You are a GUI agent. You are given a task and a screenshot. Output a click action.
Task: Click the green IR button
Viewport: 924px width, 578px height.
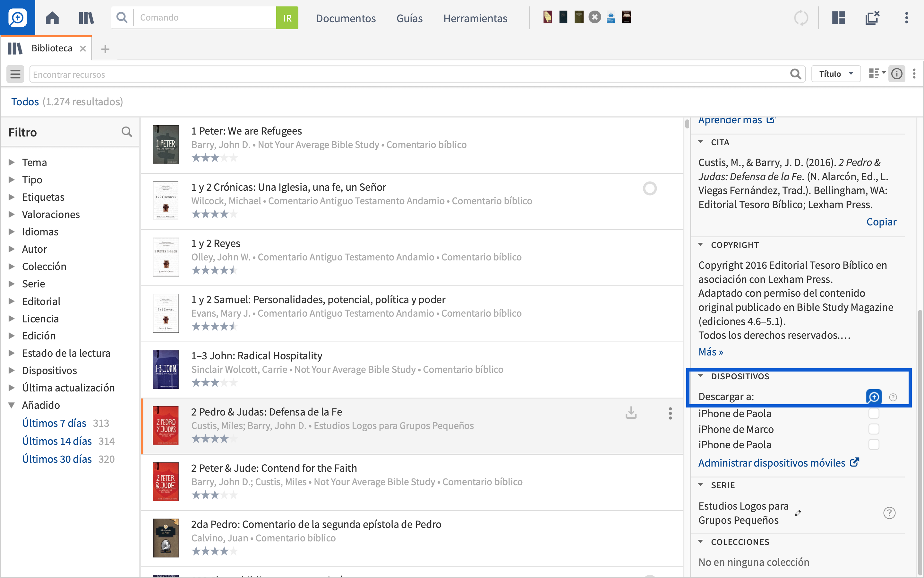287,18
